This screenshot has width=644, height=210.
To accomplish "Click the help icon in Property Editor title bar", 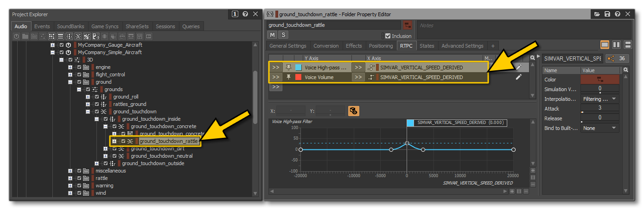I will [x=617, y=14].
